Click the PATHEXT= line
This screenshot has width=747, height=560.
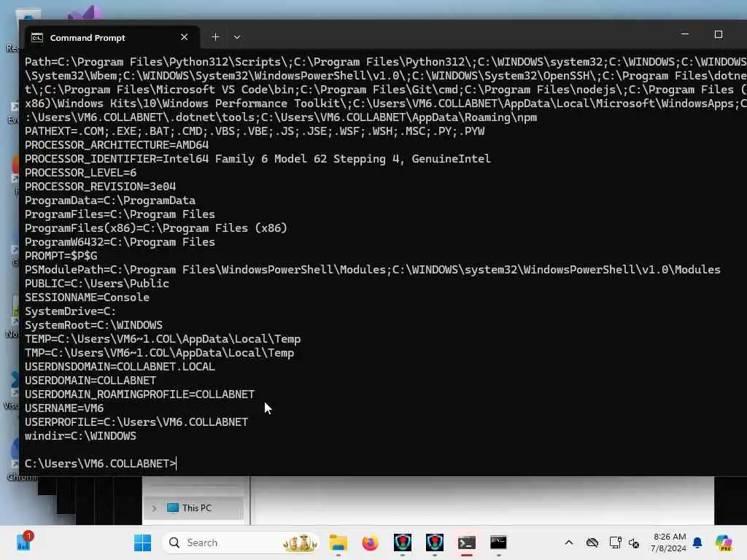point(255,131)
